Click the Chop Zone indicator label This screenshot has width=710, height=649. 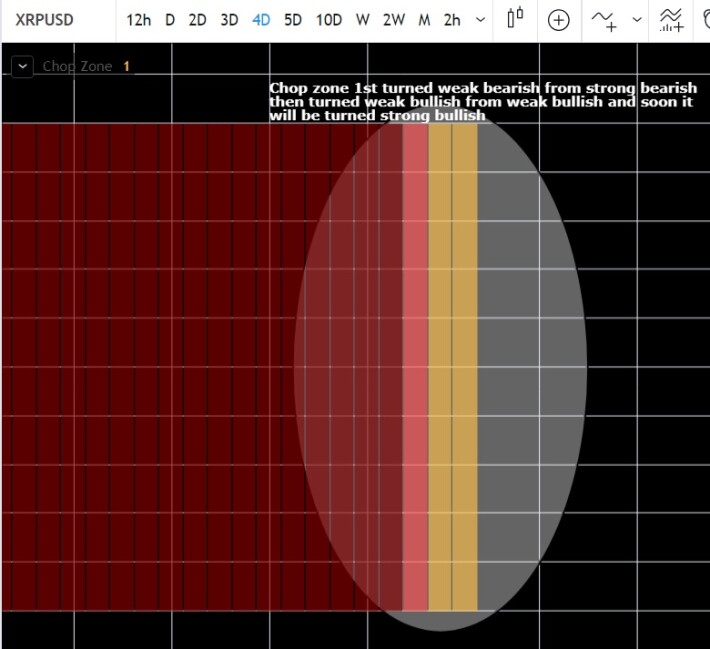[x=77, y=67]
